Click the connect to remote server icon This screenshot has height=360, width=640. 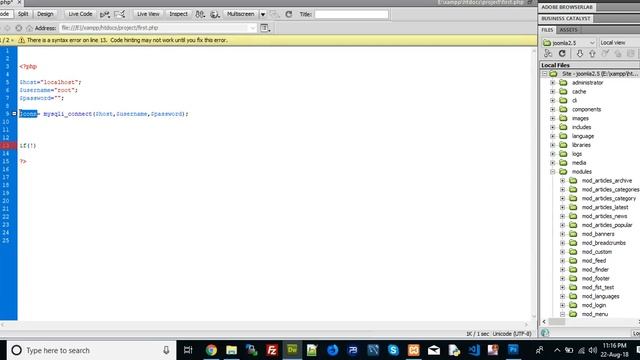tap(548, 53)
